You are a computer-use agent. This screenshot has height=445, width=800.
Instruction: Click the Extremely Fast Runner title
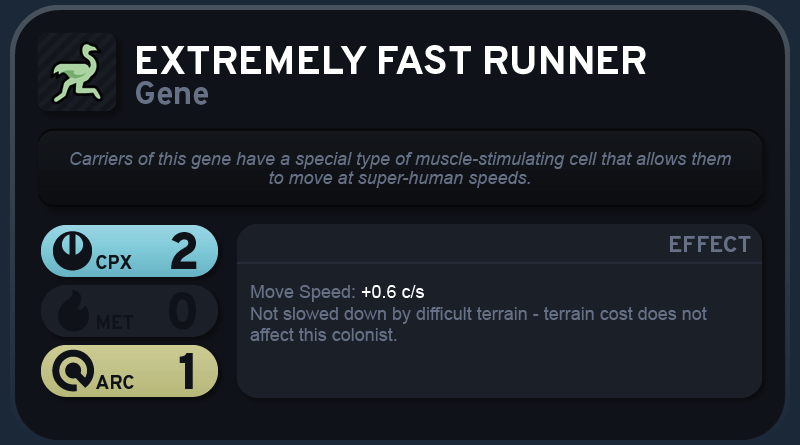(391, 61)
